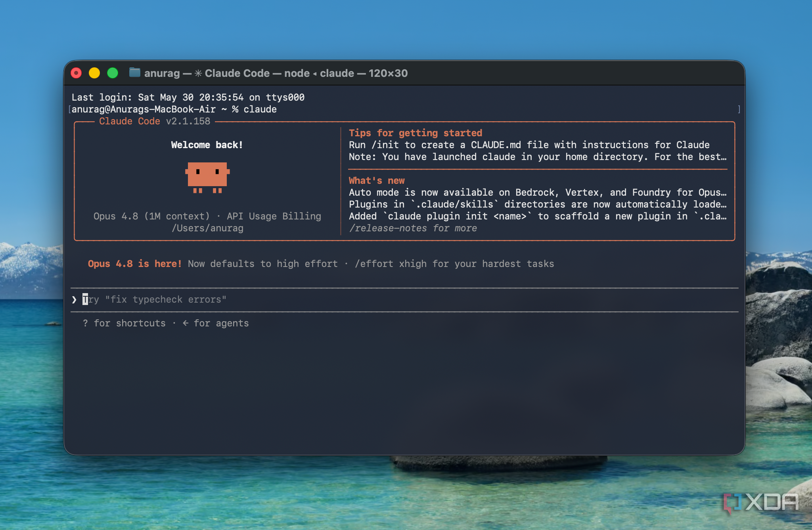Click "Last login: Sat May 30" line
The height and width of the screenshot is (530, 812).
pos(188,97)
